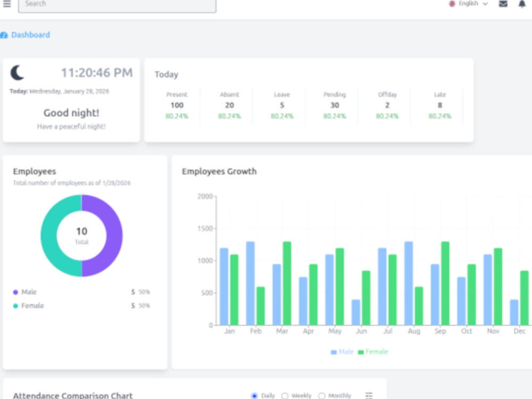Click the Dashboard breadcrumb link
This screenshot has width=532, height=399.
click(30, 35)
